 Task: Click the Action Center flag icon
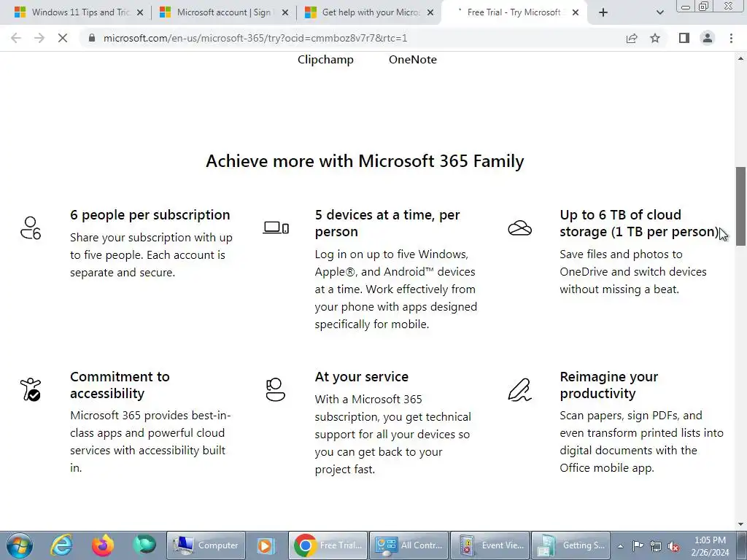638,545
